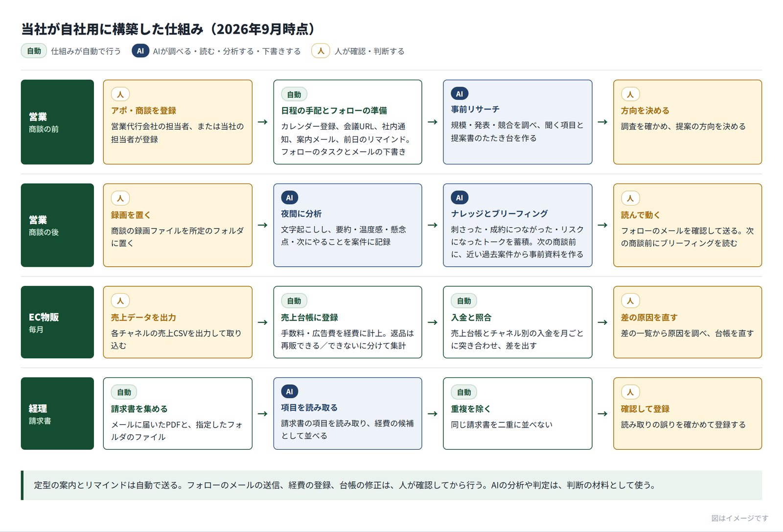Click the 人 badge on 録画を置く card
Image resolution: width=783 pixels, height=532 pixels.
click(120, 198)
